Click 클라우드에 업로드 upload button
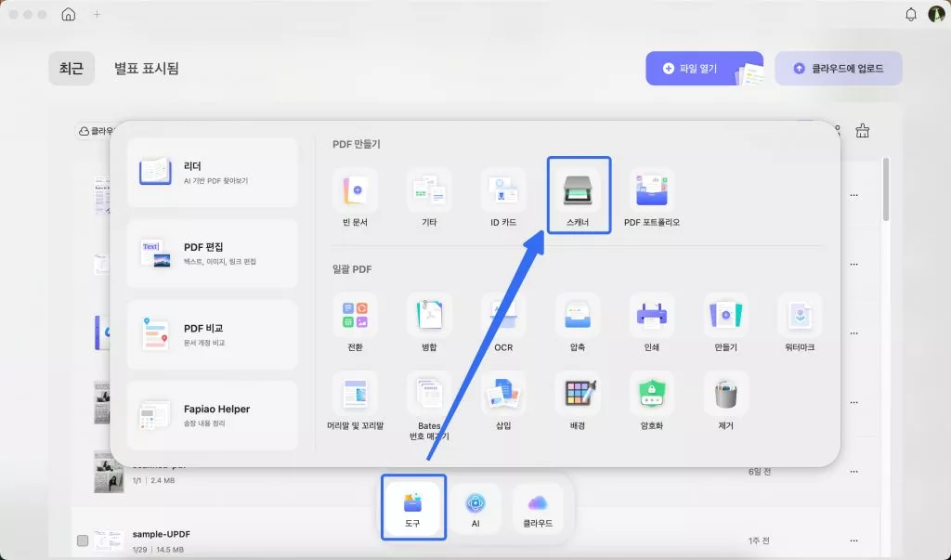The height and width of the screenshot is (560, 951). (x=839, y=69)
